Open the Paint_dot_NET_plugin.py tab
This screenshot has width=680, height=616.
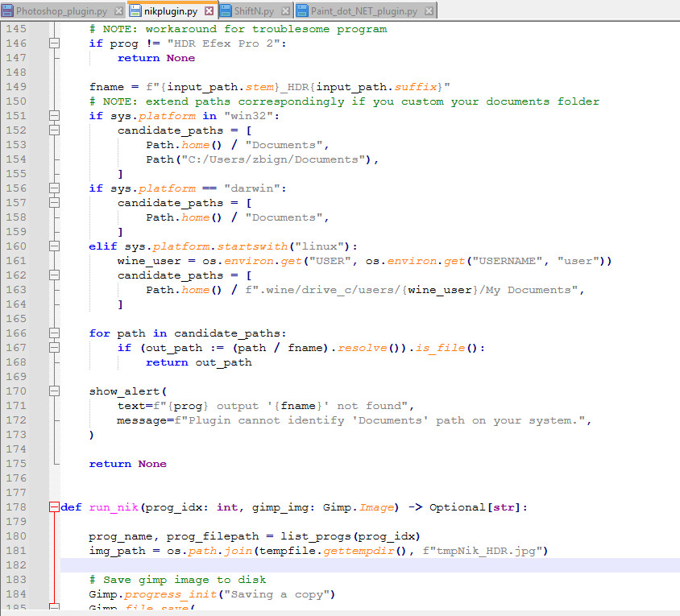[x=363, y=11]
